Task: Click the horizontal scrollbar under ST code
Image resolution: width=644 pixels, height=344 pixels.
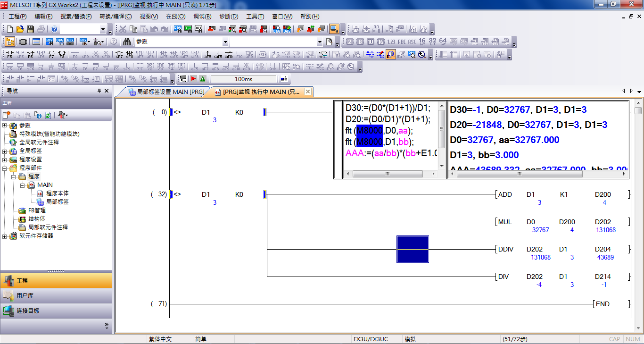Action: 387,174
